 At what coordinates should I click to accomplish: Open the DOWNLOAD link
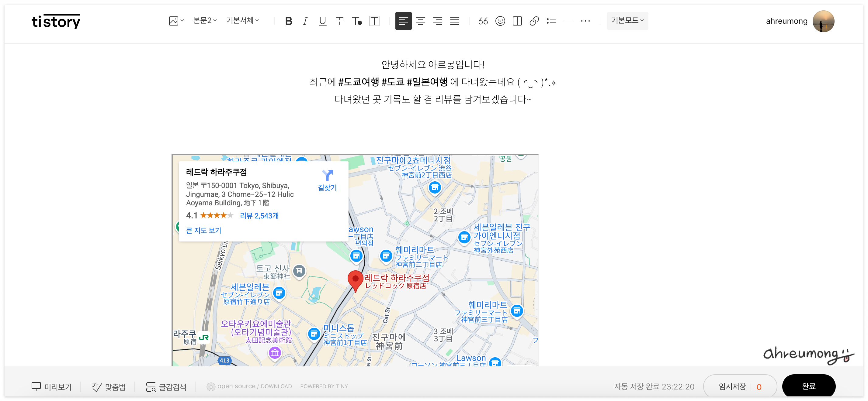pyautogui.click(x=276, y=386)
